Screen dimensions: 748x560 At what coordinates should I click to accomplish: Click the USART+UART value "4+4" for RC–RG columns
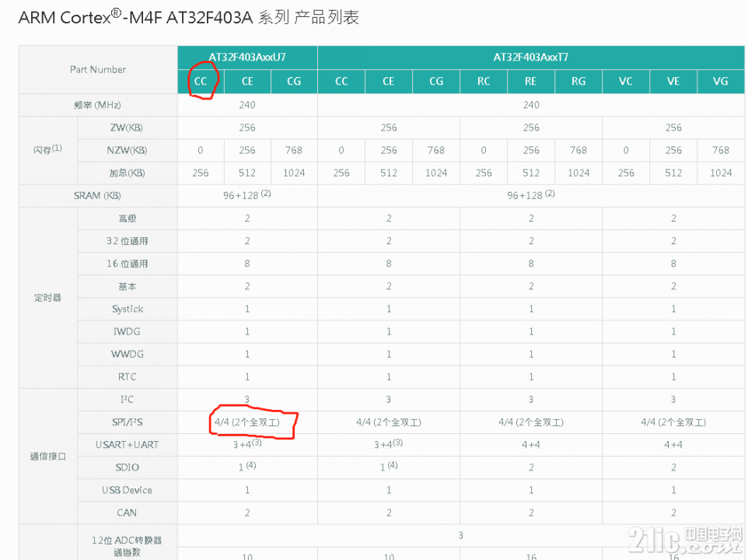[531, 445]
